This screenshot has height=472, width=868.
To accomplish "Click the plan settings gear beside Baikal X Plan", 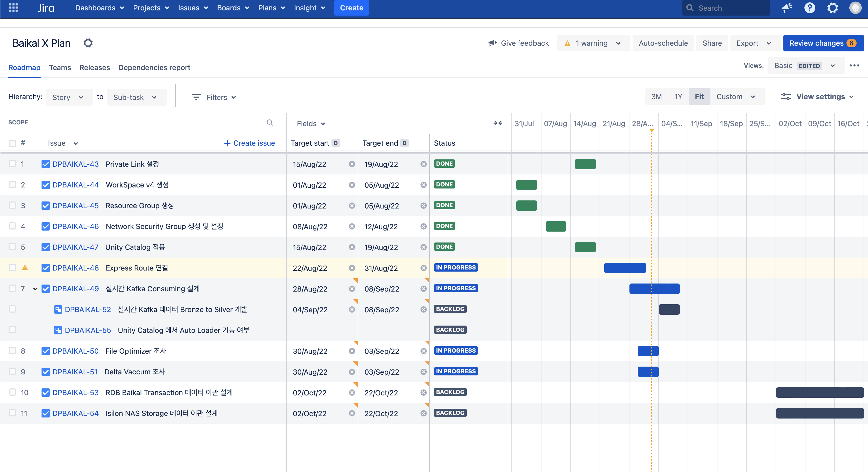I will [88, 43].
